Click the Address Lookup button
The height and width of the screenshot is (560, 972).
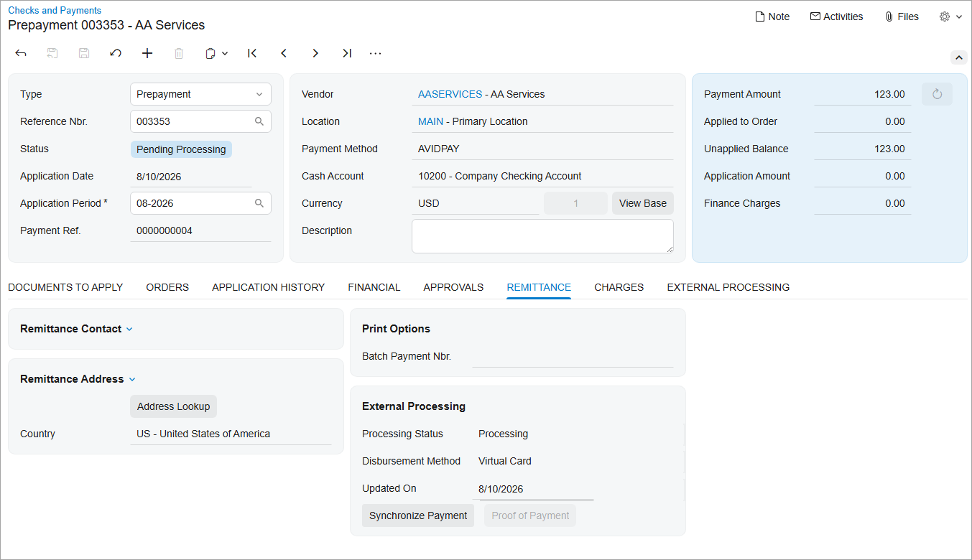pos(173,406)
